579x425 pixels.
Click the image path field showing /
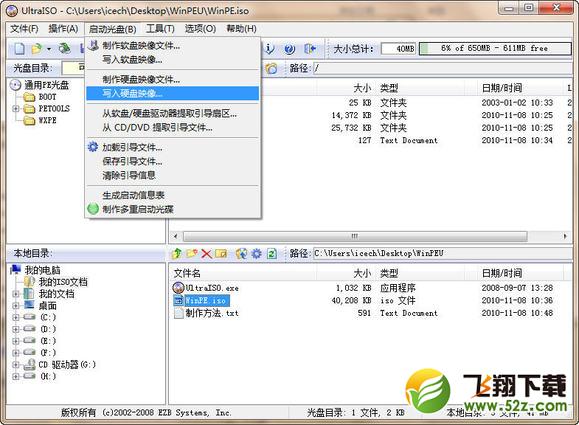click(442, 68)
